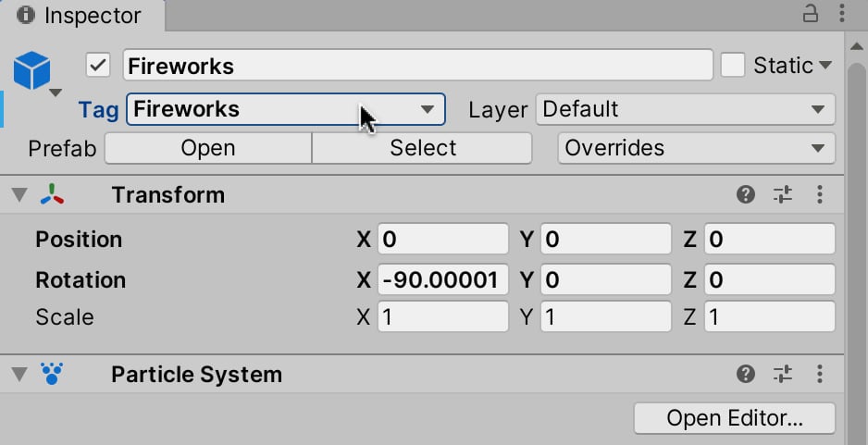Collapse the Particle System component foldout

19,374
